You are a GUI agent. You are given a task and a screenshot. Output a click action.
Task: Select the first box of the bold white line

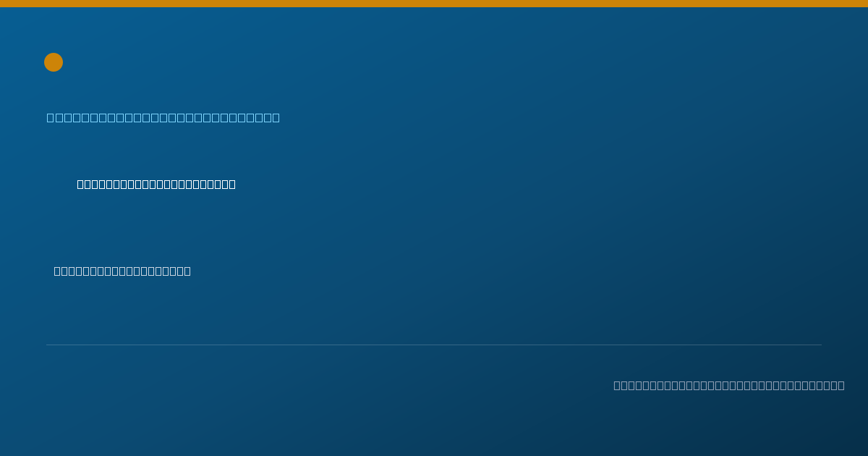tap(81, 184)
